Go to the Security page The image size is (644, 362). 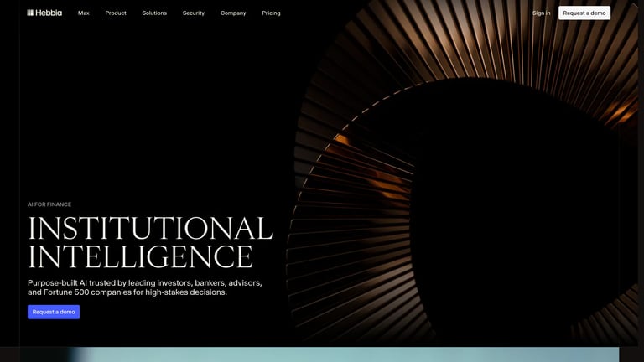pos(194,13)
